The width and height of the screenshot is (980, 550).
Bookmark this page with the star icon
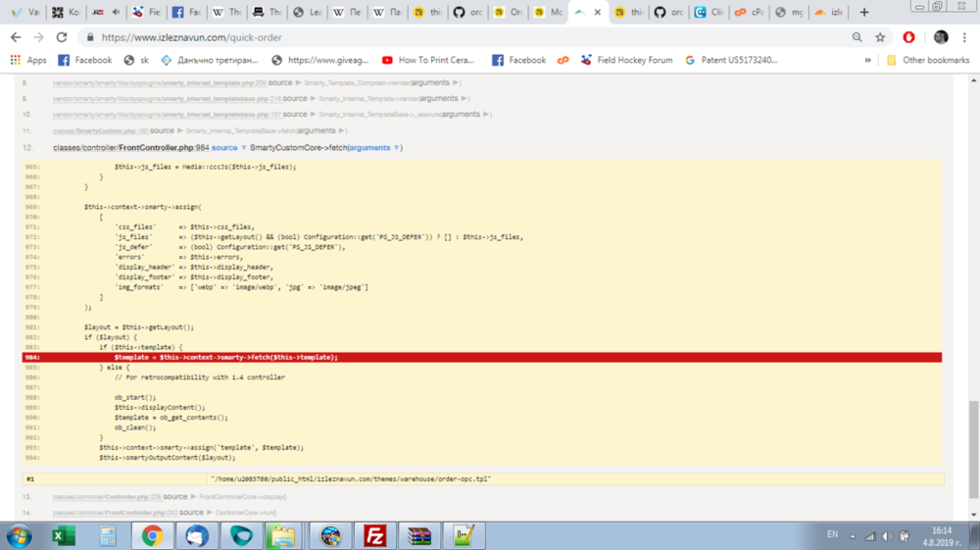click(x=880, y=37)
